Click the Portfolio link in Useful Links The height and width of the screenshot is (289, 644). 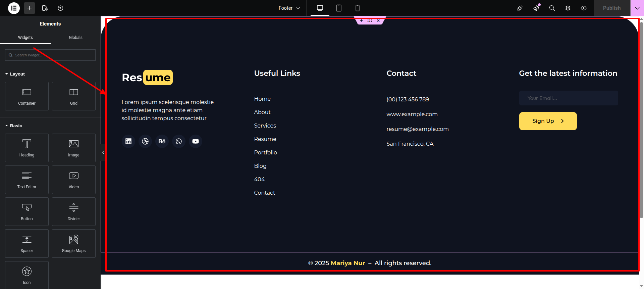tap(265, 152)
